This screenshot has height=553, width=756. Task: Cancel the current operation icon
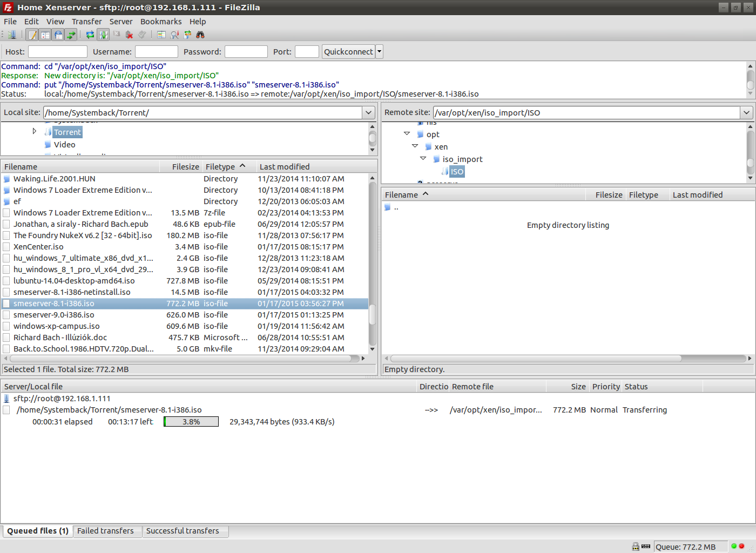(x=116, y=35)
